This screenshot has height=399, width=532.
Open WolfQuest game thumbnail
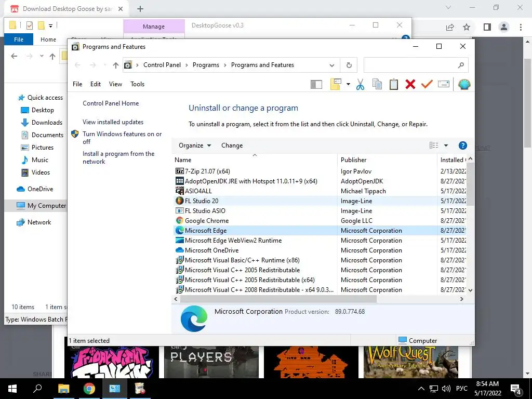(411, 362)
